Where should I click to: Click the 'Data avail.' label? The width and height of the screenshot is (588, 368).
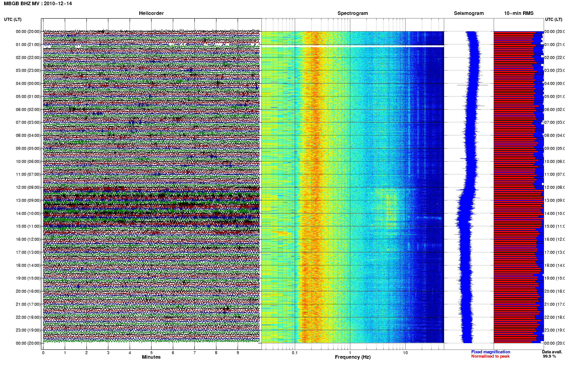552,352
